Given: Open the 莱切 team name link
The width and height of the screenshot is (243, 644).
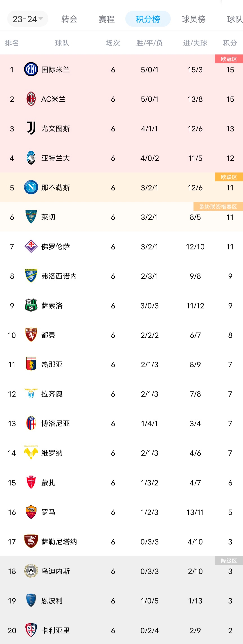Looking at the screenshot, I should coord(48,217).
